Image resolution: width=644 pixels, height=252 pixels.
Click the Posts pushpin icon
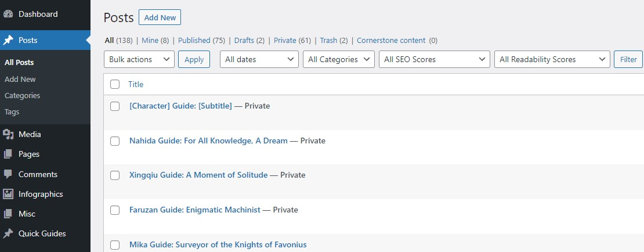(x=8, y=40)
